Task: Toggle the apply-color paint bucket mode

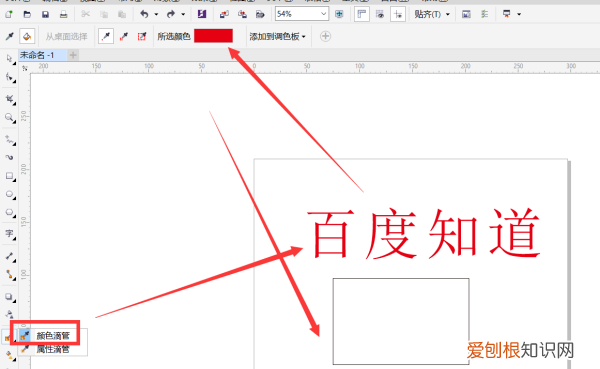Action: (x=27, y=36)
